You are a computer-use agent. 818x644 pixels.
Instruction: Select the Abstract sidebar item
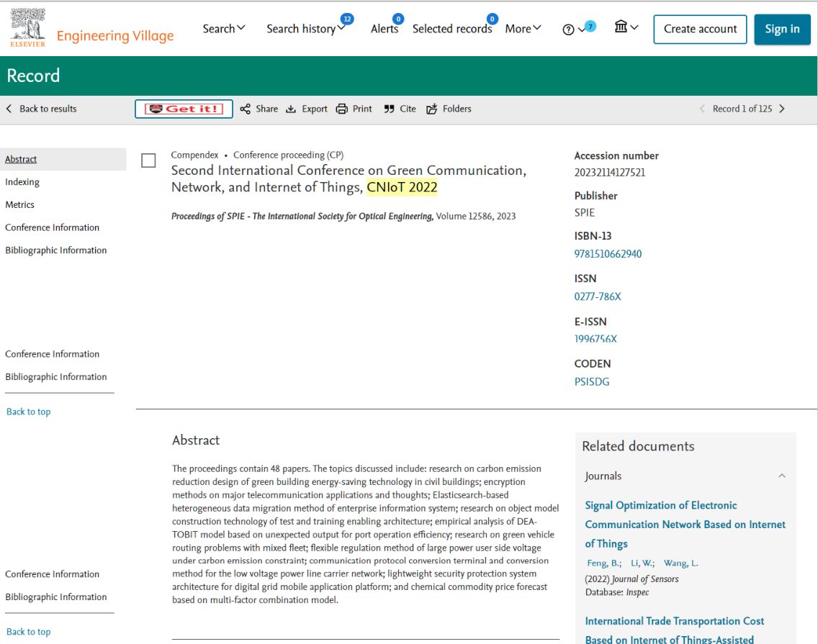63,159
